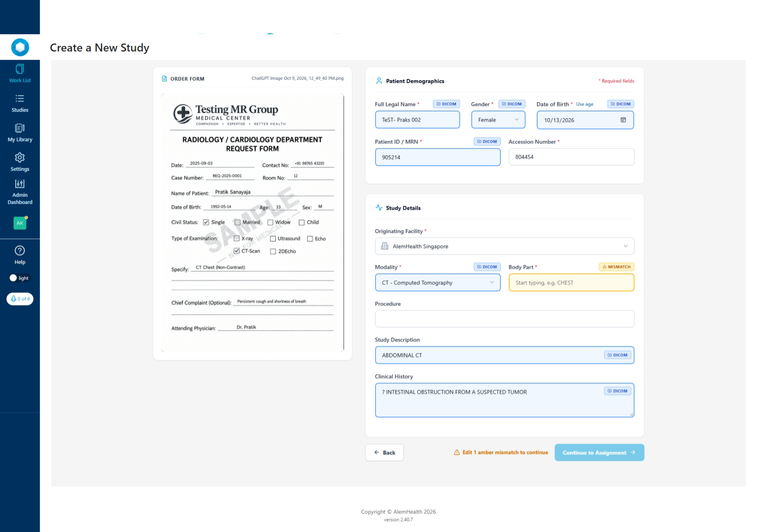Expand the Modality dropdown

438,283
